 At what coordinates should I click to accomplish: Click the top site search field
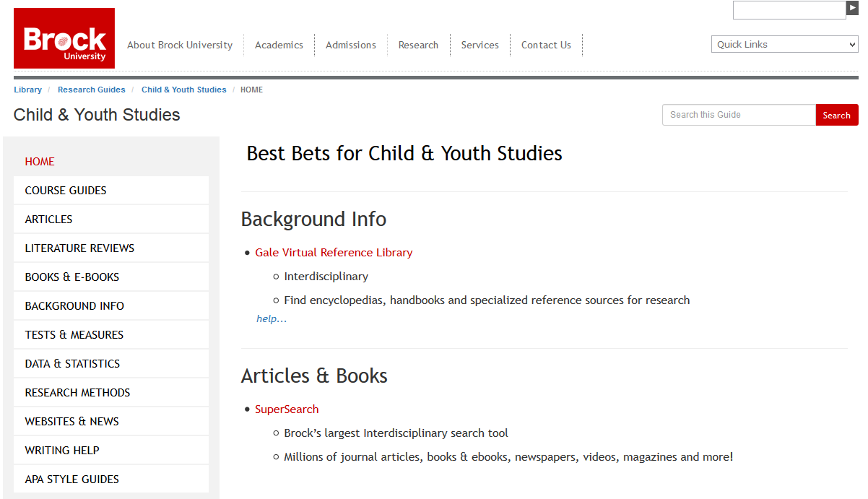789,10
